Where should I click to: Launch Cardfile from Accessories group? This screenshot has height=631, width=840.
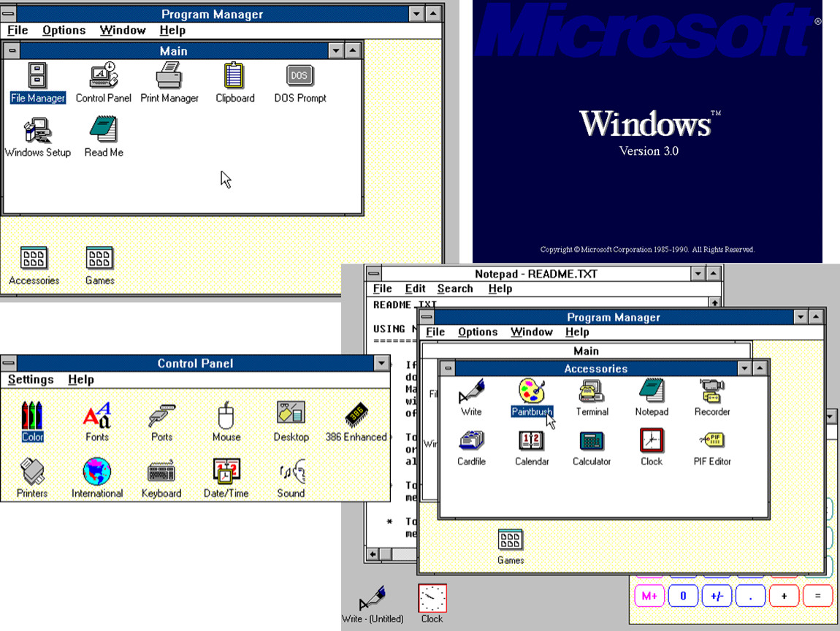[471, 448]
